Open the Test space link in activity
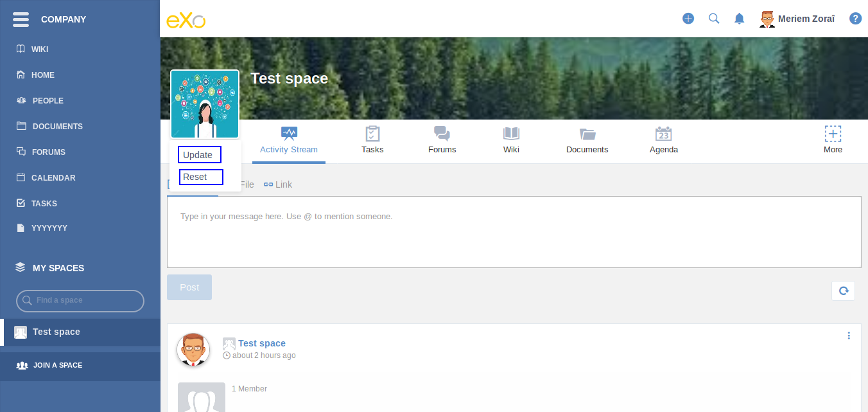The image size is (868, 412). click(x=262, y=343)
